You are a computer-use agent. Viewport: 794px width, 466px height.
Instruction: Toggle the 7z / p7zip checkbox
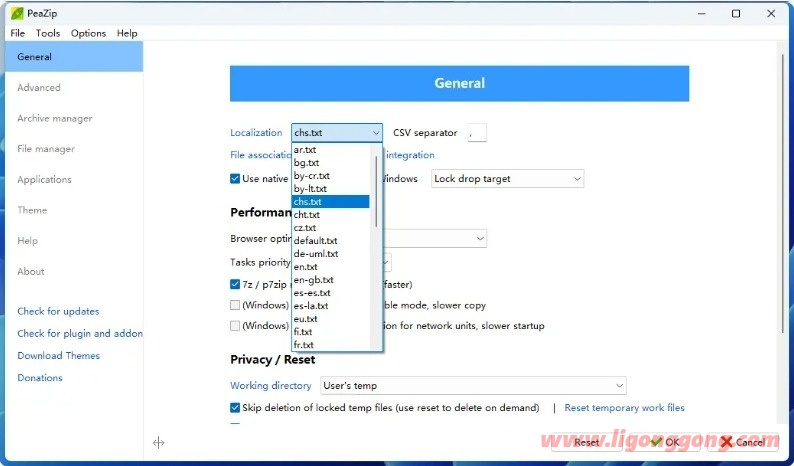pyautogui.click(x=235, y=284)
